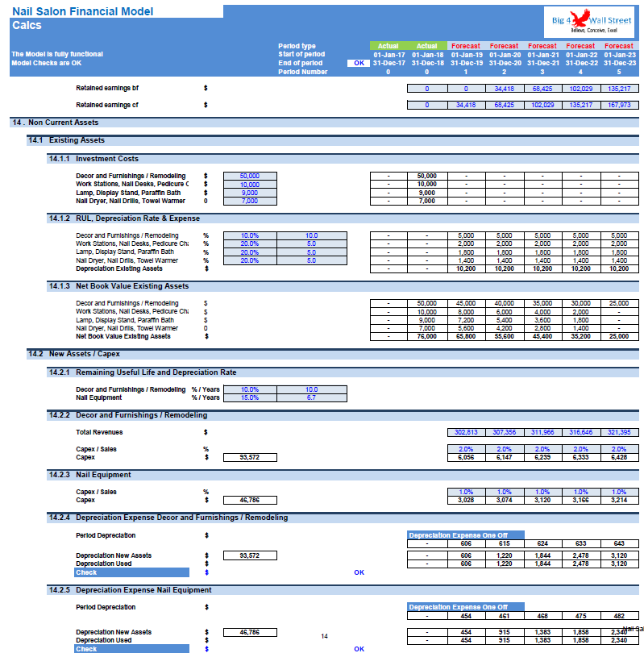The height and width of the screenshot is (653, 644).
Task: Select Total Revenues value 302,813
Action: click(x=466, y=432)
